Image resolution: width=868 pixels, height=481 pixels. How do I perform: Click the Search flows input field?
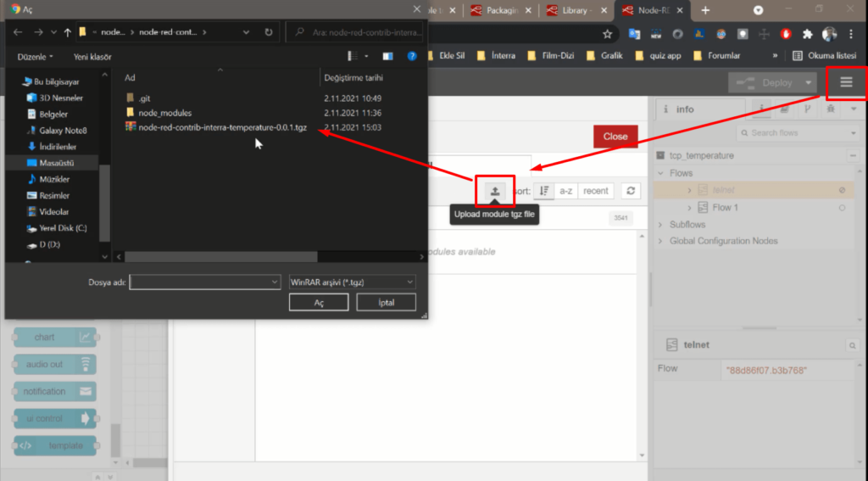pos(793,133)
